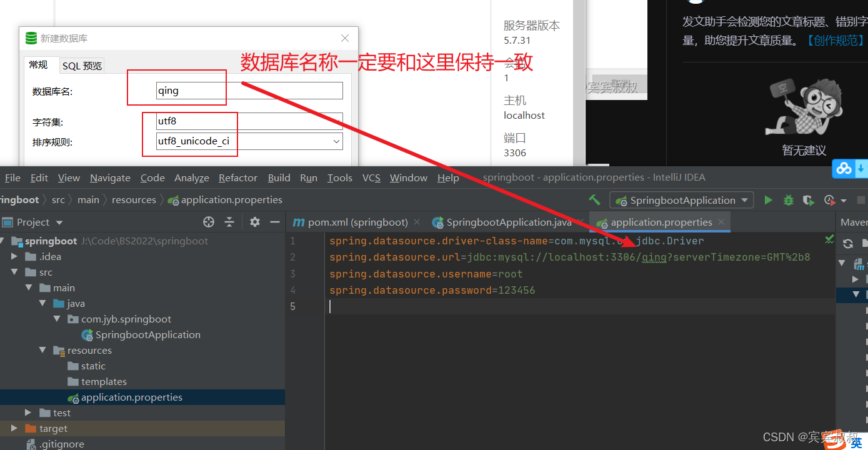Screen dimensions: 868x450
Task: Select the 常规 tab in 新建数据库 dialog
Action: click(38, 65)
